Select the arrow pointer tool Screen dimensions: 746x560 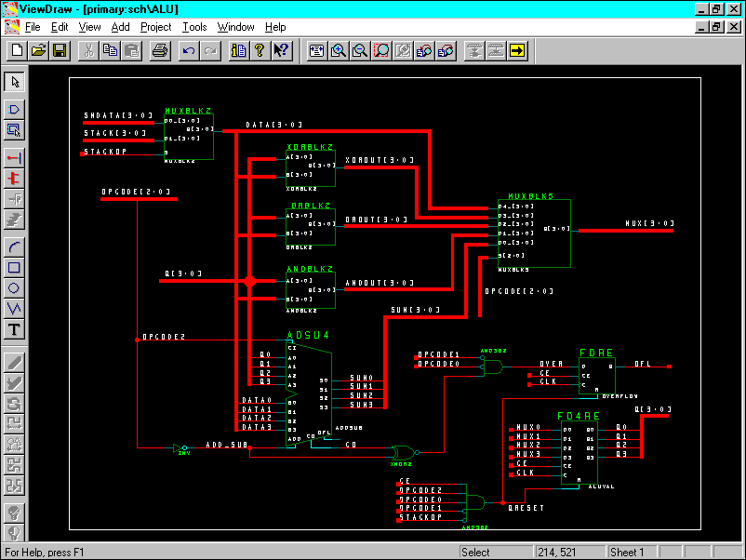click(x=15, y=81)
